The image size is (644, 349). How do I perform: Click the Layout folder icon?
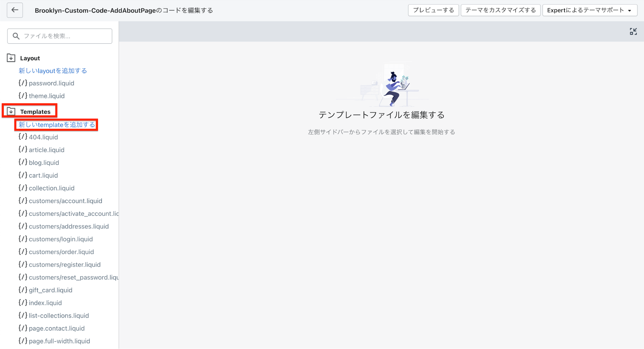click(11, 58)
